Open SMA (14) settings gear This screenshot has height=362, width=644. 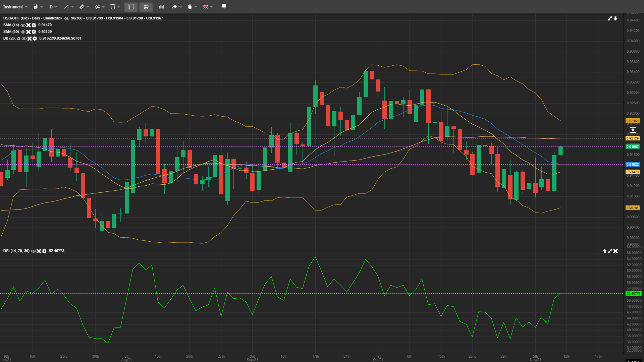[34, 25]
